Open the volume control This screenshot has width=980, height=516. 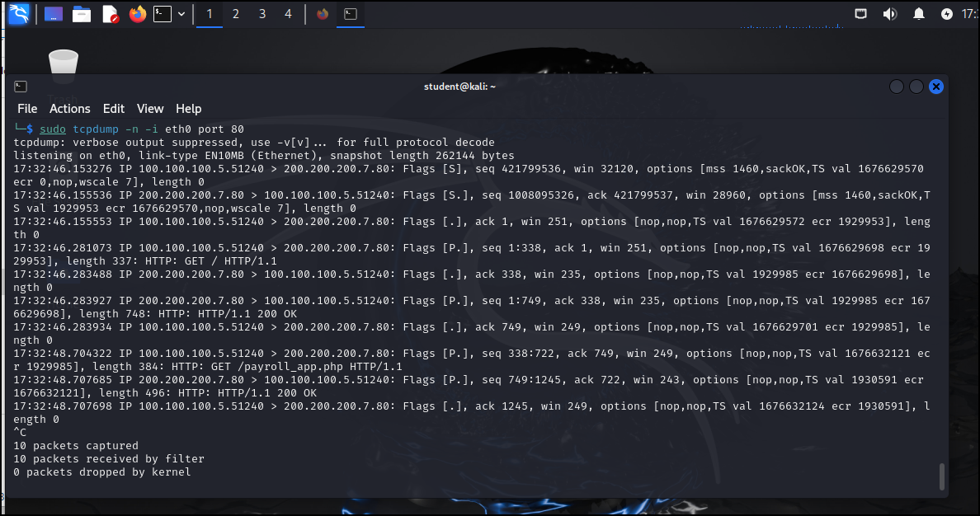889,14
